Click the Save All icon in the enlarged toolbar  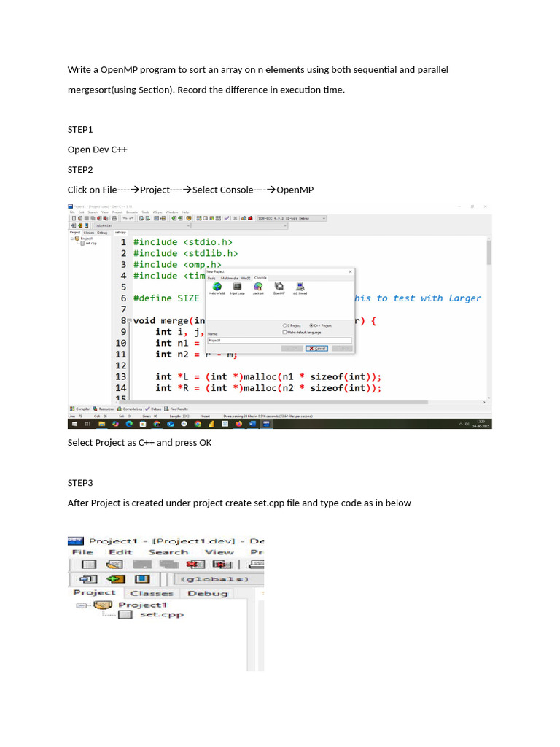point(168,565)
